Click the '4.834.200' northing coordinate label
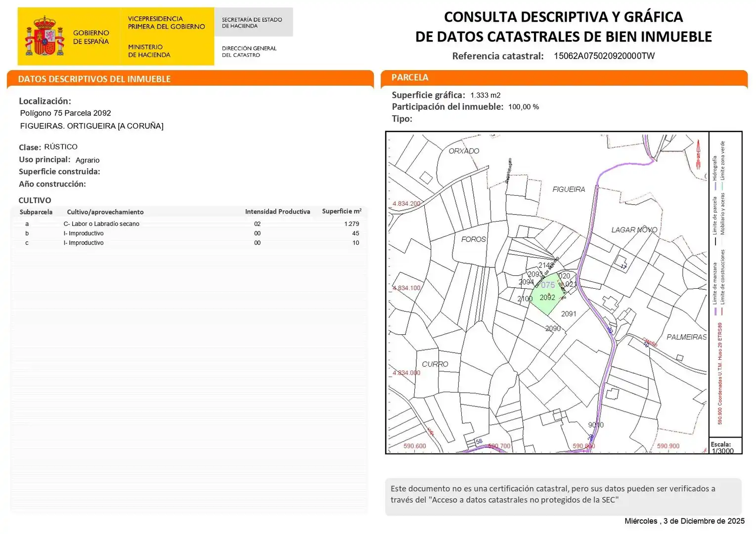Viewport: 756px width, 534px height. (x=406, y=204)
